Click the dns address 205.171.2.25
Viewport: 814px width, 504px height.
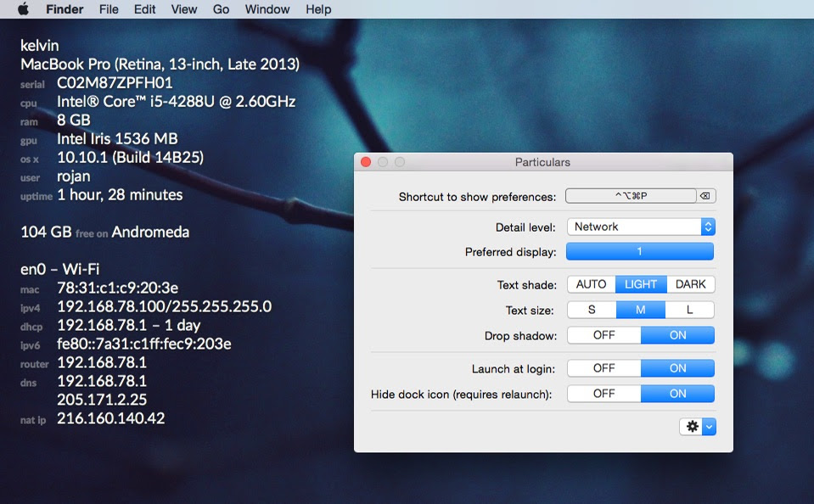102,400
